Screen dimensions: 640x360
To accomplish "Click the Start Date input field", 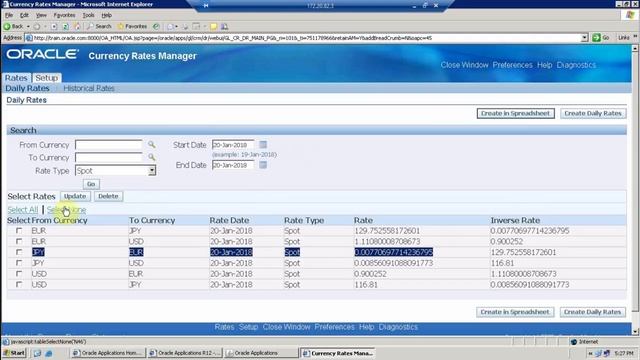I will (233, 145).
